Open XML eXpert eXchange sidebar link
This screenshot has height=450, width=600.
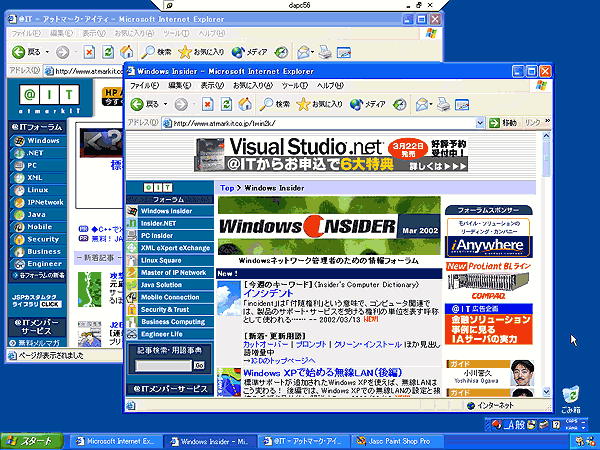170,248
